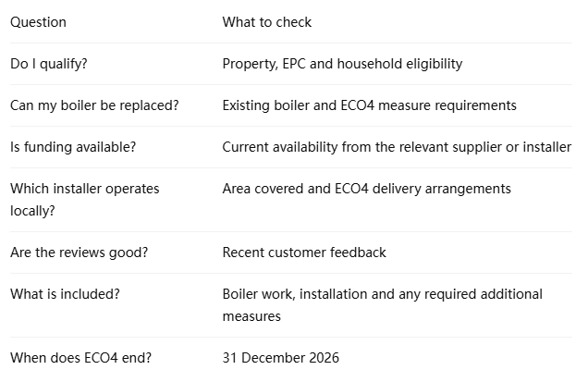Image resolution: width=588 pixels, height=382 pixels.
Task: Select 'When does ECO4 end?' cell
Action: (x=80, y=358)
